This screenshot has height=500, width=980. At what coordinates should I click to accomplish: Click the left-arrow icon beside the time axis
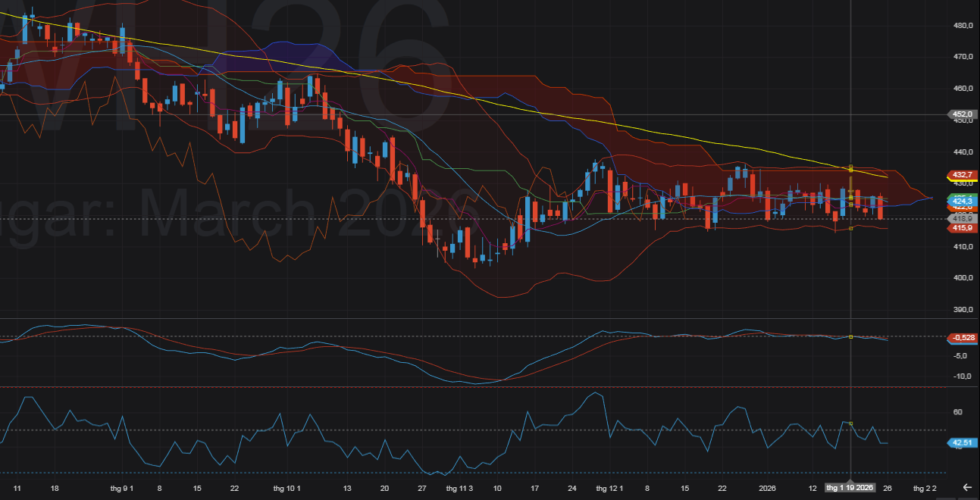pyautogui.click(x=966, y=487)
